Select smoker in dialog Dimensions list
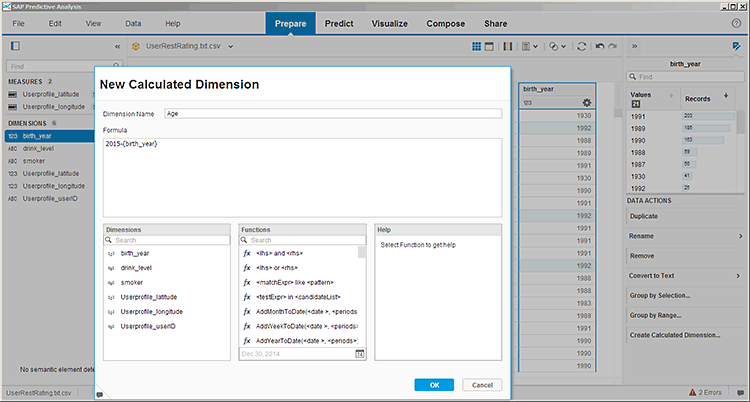The height and width of the screenshot is (402, 750). [132, 282]
